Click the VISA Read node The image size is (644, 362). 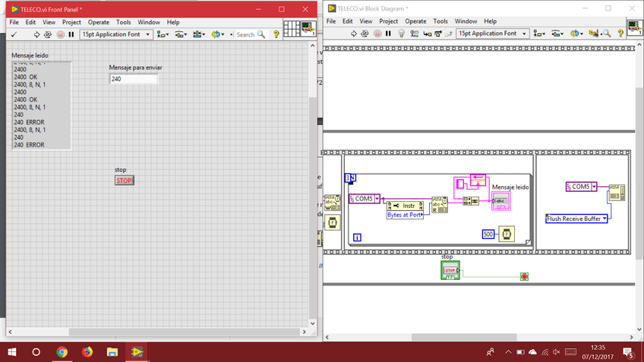click(440, 205)
